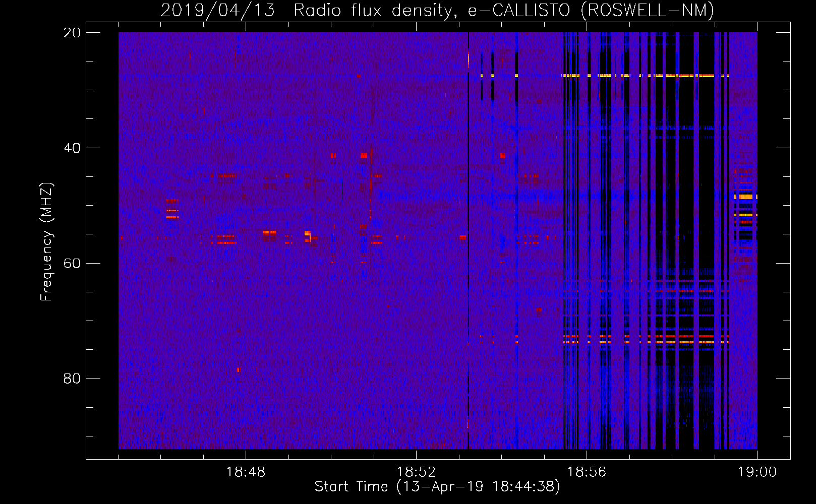
Task: Click the time tick label '18:52'
Action: [416, 472]
